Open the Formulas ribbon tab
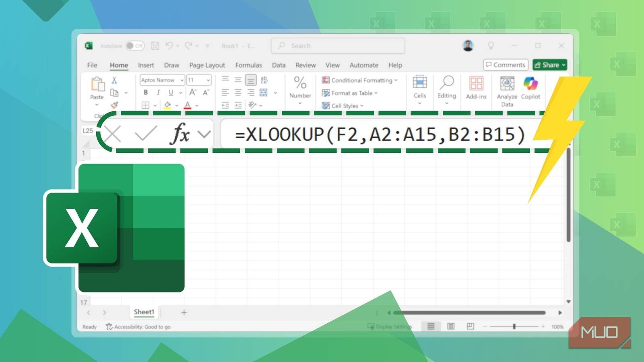644x362 pixels. point(248,65)
